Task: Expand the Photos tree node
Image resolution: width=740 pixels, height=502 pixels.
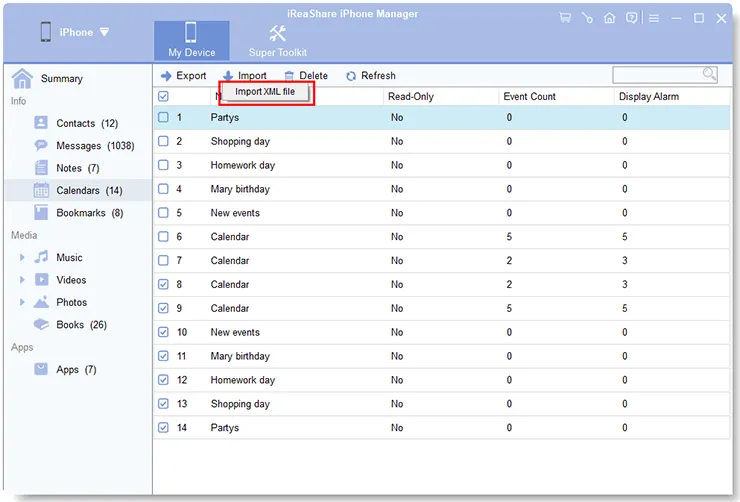Action: pos(22,302)
